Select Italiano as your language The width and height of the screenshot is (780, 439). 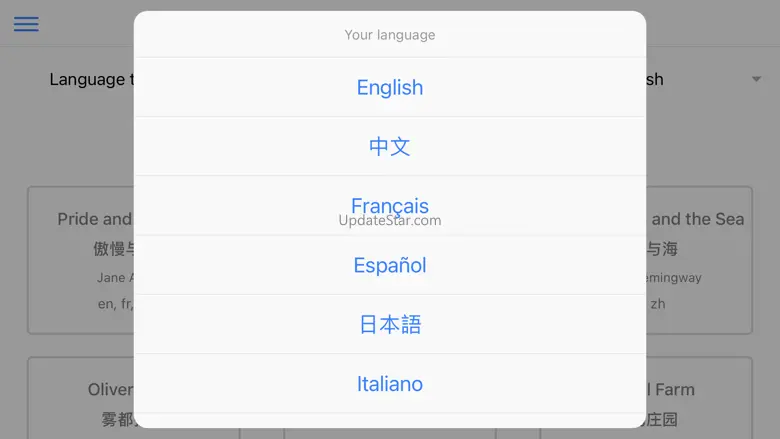390,383
